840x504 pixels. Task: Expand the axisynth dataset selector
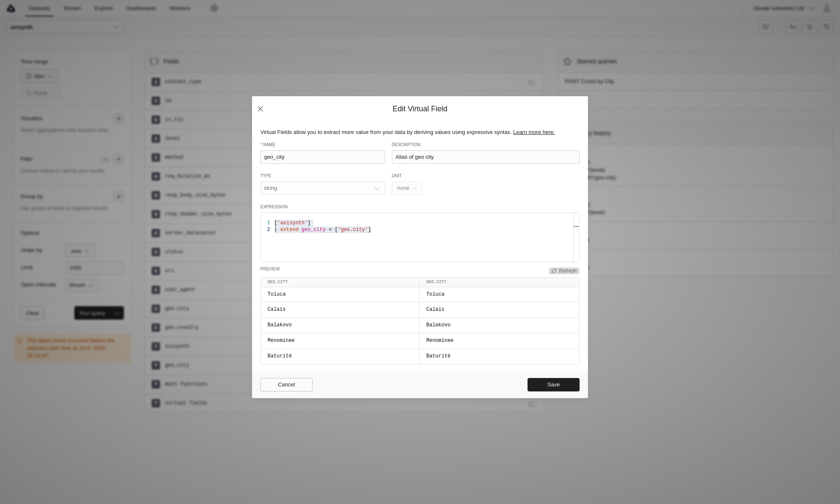coord(65,27)
